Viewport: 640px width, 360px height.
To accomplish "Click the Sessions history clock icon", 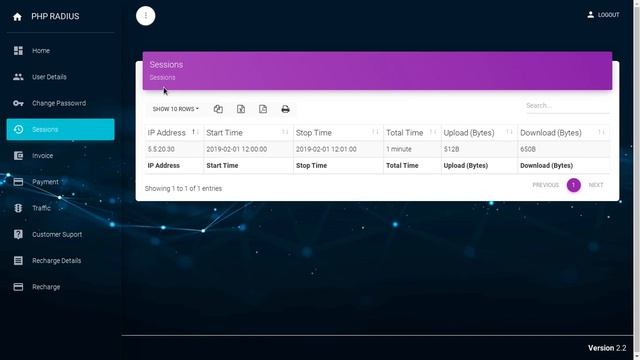I will pyautogui.click(x=18, y=129).
